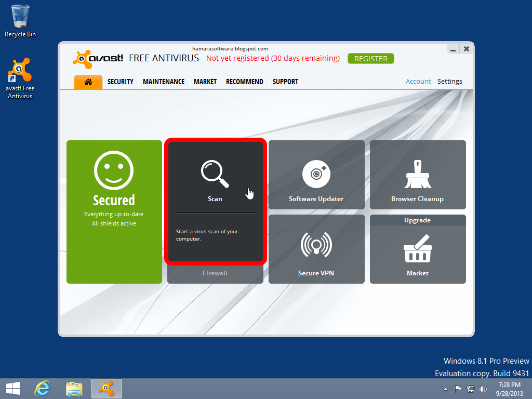Click the 'All shields active' status text
The width and height of the screenshot is (532, 399).
(x=114, y=223)
